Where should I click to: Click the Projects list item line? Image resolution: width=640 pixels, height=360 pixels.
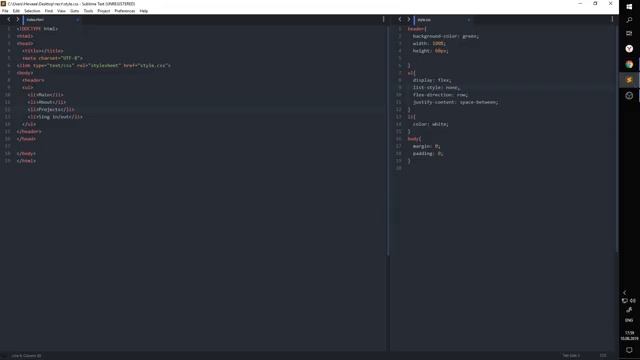pos(51,110)
